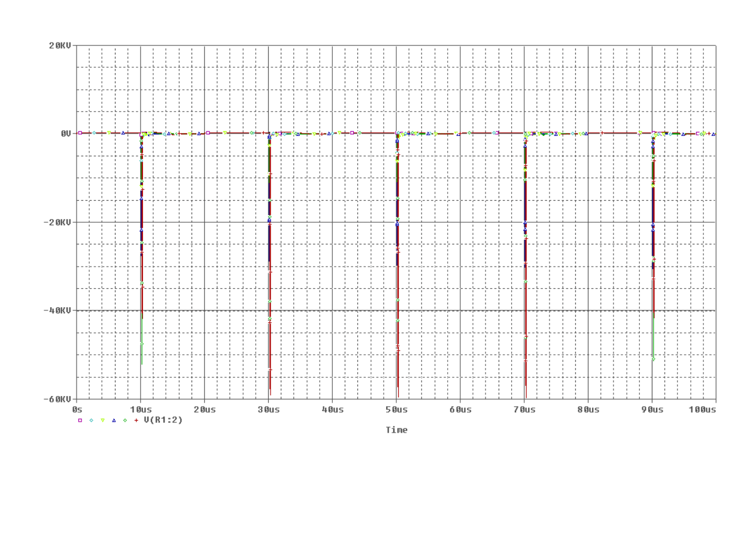Viewport: 756px width, 535px height.
Task: Click the 100us x-axis tick label
Action: (702, 409)
